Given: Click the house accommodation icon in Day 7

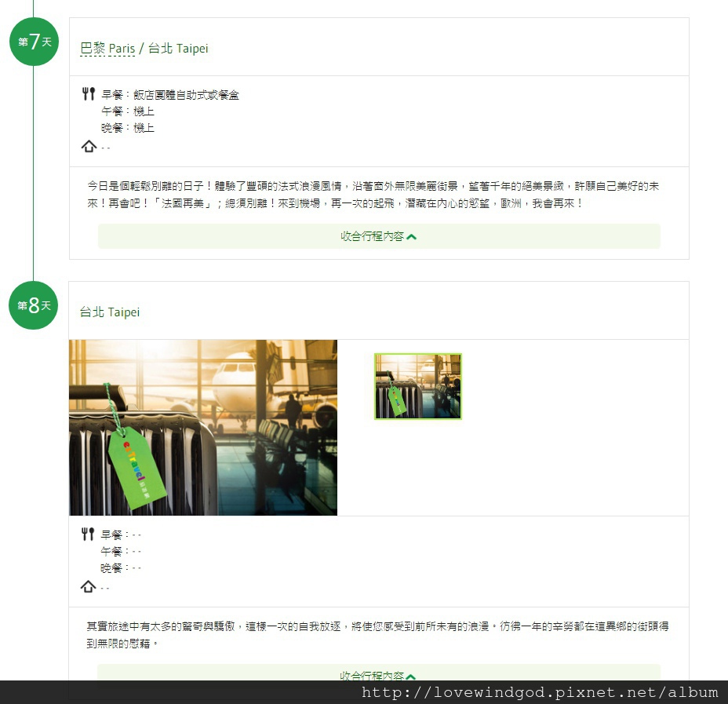Looking at the screenshot, I should click(x=89, y=146).
